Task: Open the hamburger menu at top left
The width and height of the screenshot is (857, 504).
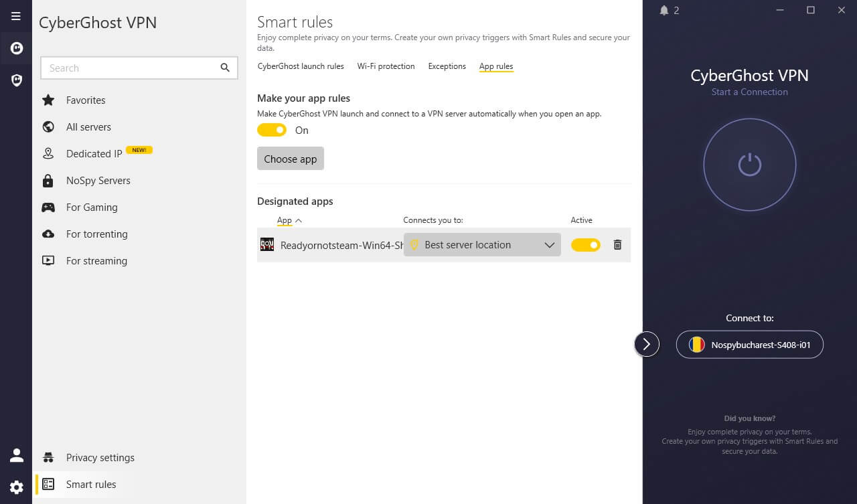Action: tap(15, 16)
